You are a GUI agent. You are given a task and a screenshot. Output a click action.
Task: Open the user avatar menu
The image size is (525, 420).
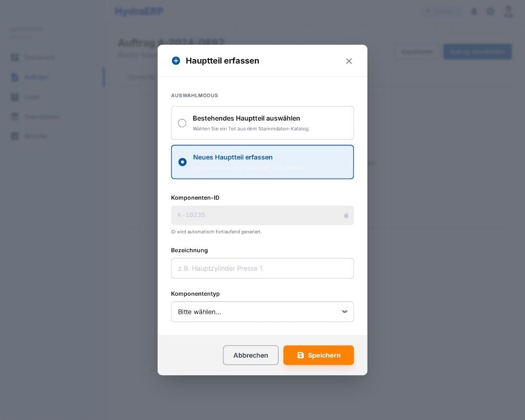[508, 12]
